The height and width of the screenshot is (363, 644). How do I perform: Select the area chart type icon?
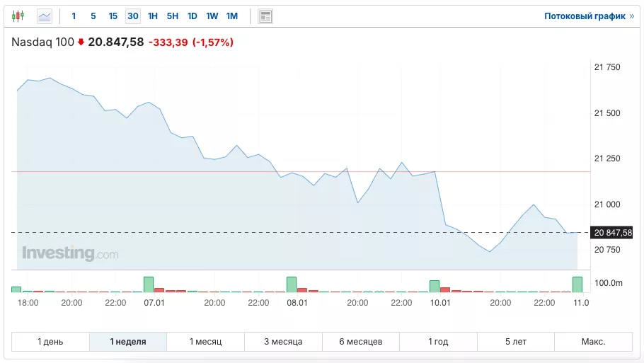click(45, 16)
